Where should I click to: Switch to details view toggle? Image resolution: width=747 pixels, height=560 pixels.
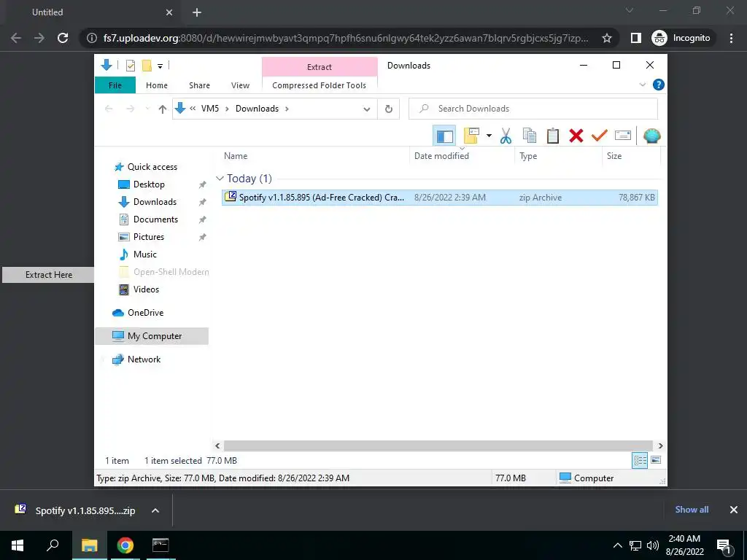tap(640, 461)
